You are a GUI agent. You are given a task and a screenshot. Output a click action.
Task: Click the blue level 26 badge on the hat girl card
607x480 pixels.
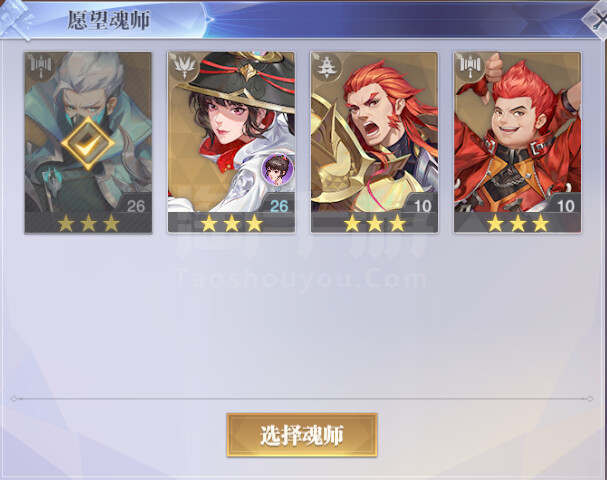point(278,205)
